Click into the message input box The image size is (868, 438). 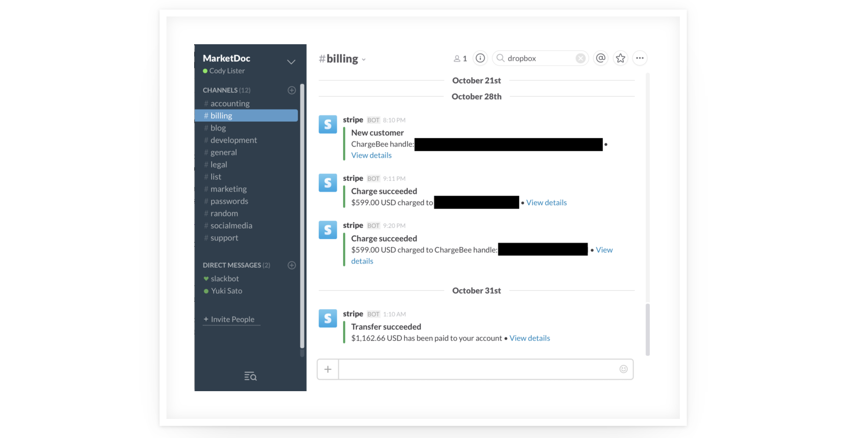(477, 369)
